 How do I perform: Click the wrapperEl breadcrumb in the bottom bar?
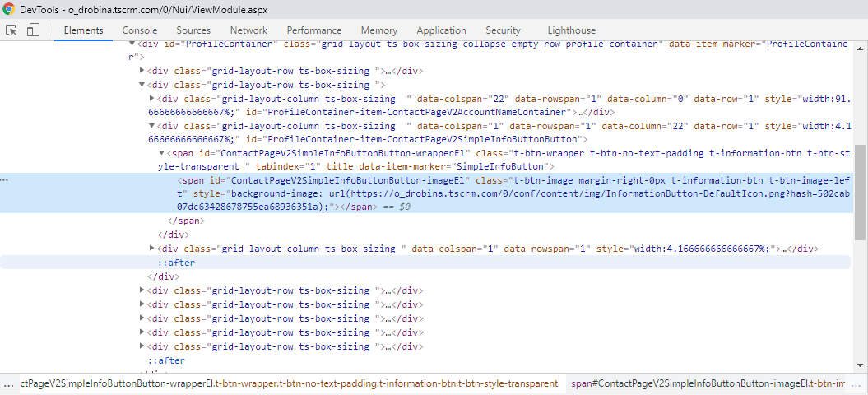(x=290, y=383)
